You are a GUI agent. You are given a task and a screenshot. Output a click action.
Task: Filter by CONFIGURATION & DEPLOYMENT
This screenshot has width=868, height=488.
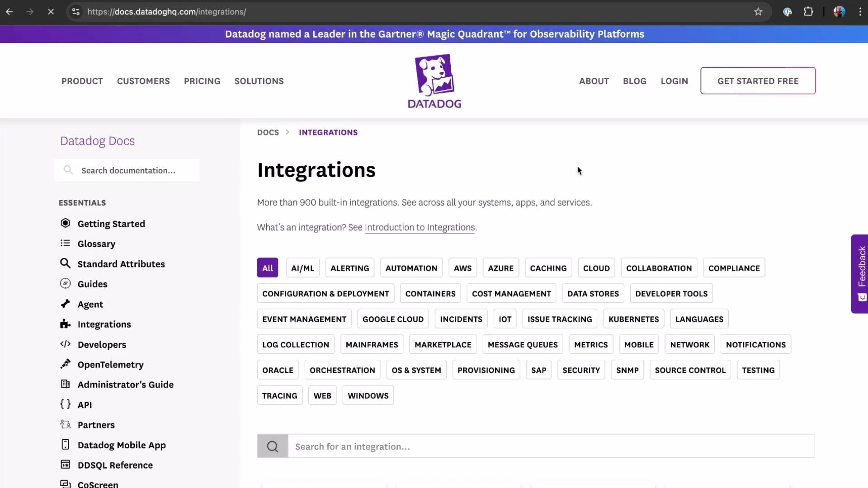coord(325,294)
